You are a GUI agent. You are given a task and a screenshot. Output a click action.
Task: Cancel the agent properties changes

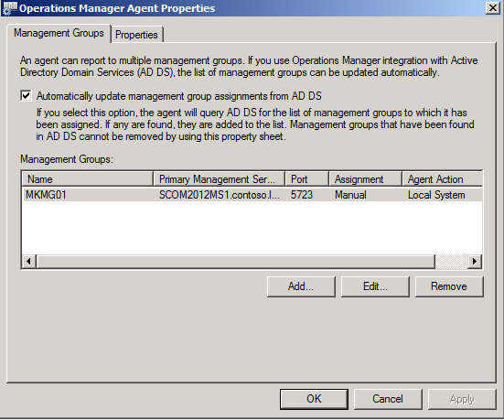click(x=388, y=399)
